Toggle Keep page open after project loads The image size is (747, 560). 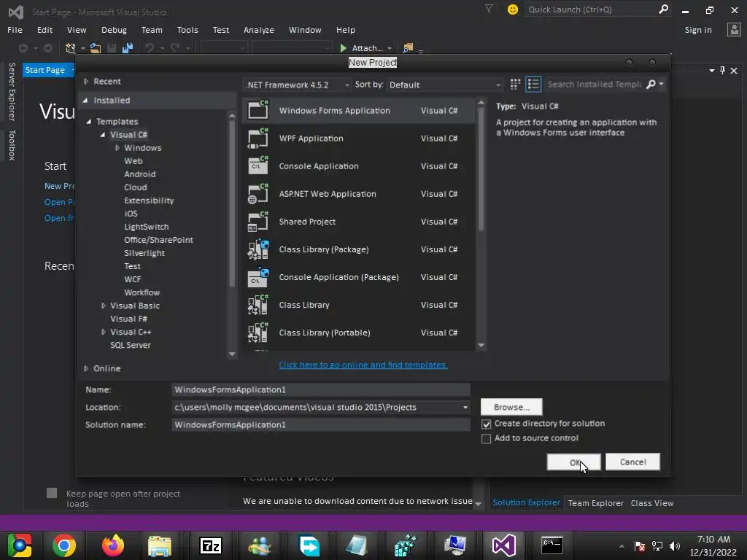(x=52, y=493)
